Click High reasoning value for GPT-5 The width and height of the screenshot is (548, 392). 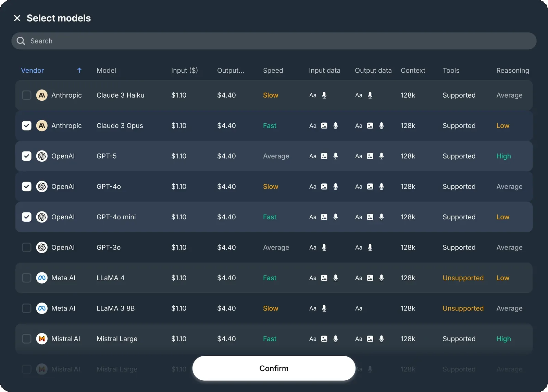pyautogui.click(x=503, y=156)
